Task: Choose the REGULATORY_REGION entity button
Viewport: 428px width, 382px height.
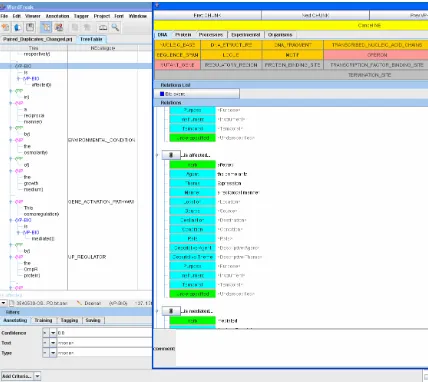Action: coord(231,65)
